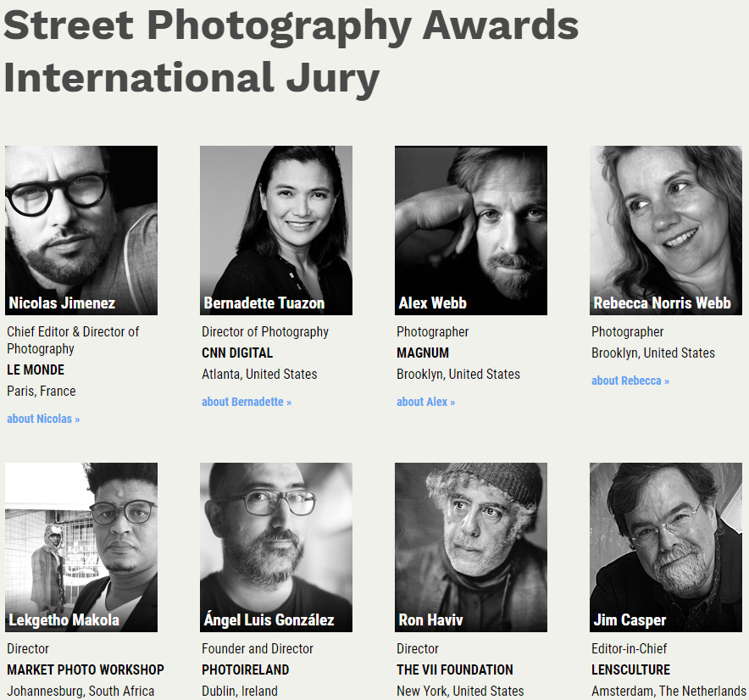Select Bernadette Tuazon portrait photo
The height and width of the screenshot is (700, 749).
point(276,231)
